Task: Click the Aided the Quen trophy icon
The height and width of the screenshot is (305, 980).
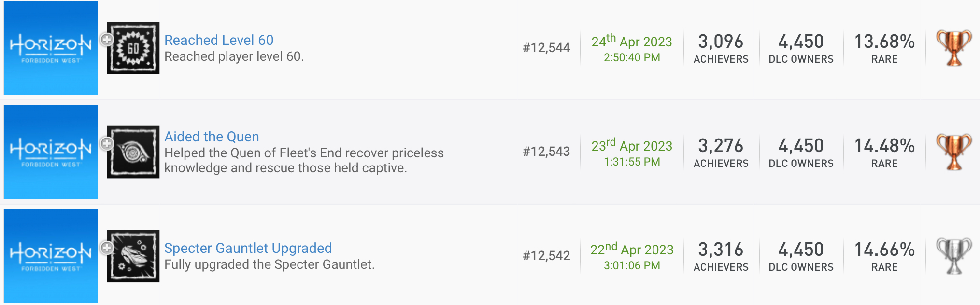Action: (133, 152)
